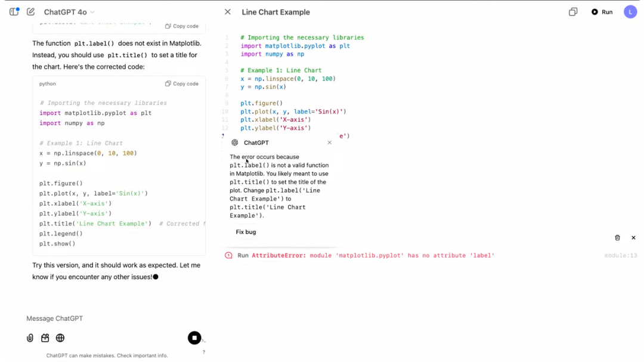
Task: Start a new chat with compose icon
Action: coord(31,12)
